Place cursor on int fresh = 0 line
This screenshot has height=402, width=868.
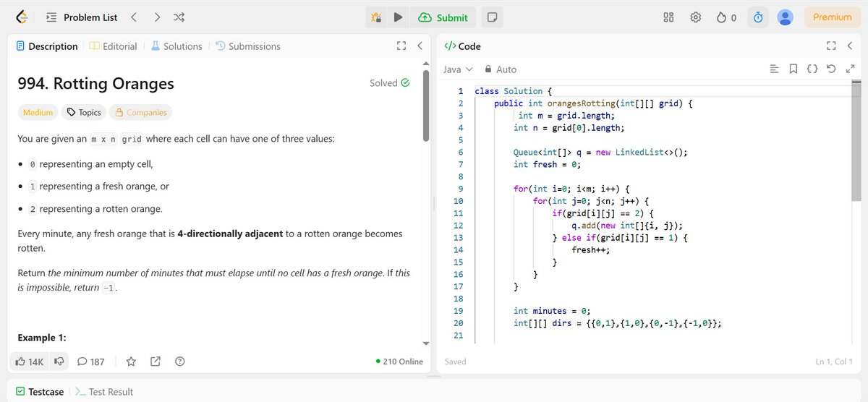pos(548,164)
